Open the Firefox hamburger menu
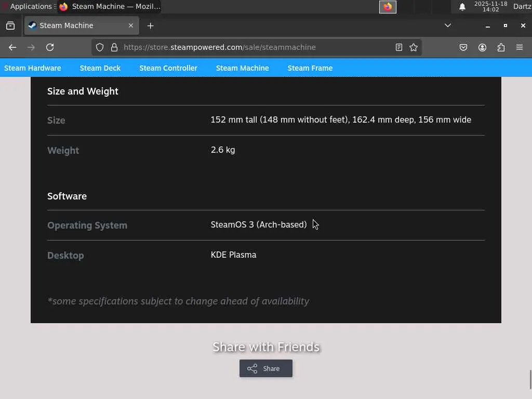Viewport: 532px width, 399px height. click(520, 47)
